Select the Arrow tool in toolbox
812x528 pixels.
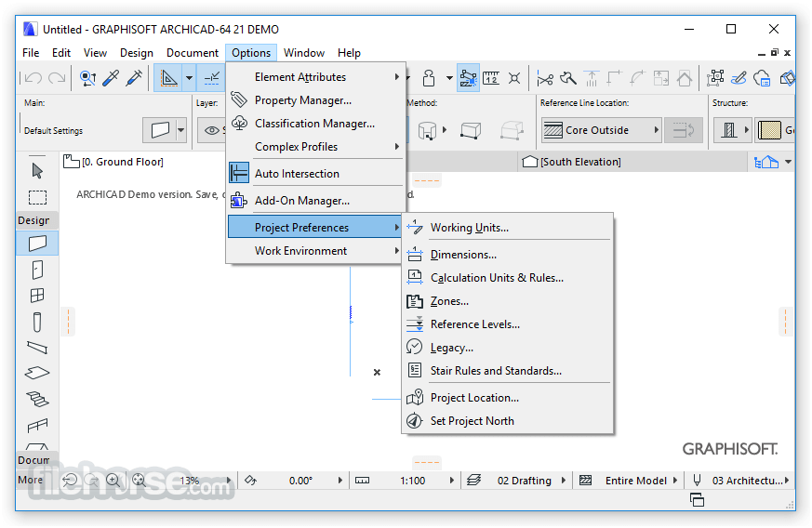pyautogui.click(x=37, y=171)
